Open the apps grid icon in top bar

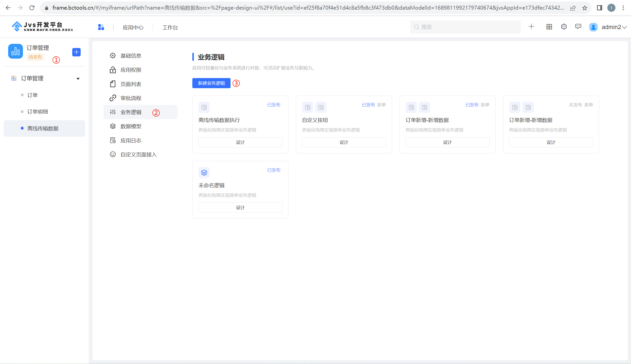(x=549, y=27)
